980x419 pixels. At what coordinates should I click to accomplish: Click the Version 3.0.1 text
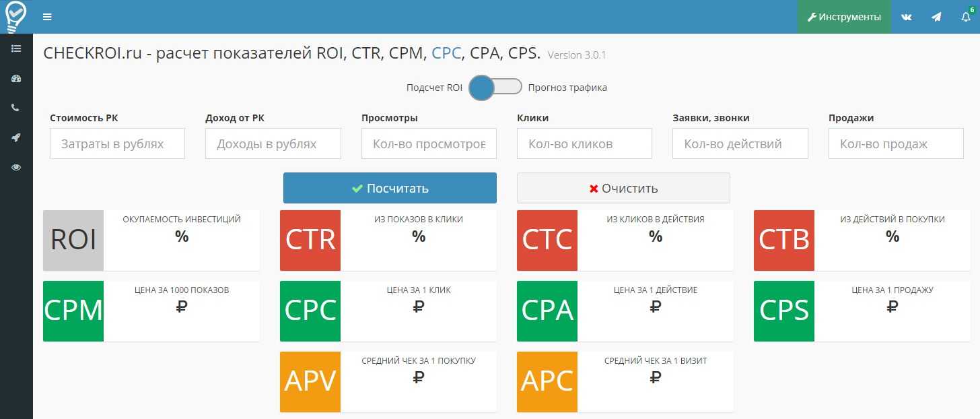click(577, 55)
